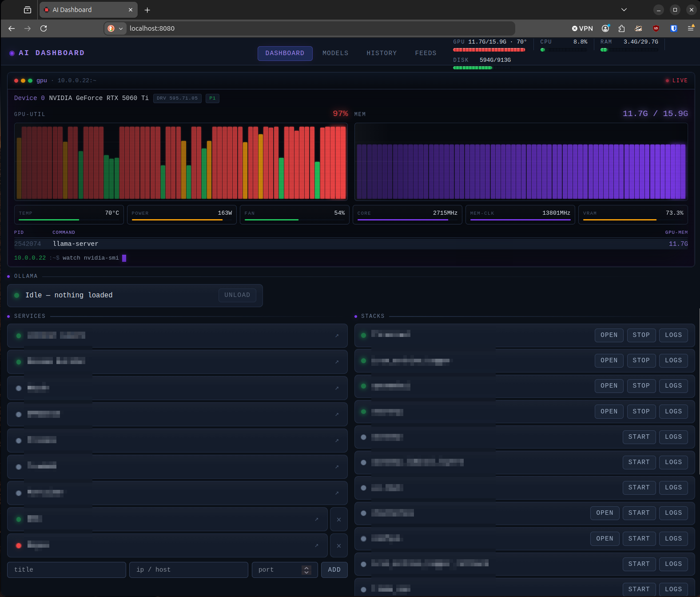Open the browser hamburger menu
This screenshot has width=700, height=597.
[x=691, y=28]
